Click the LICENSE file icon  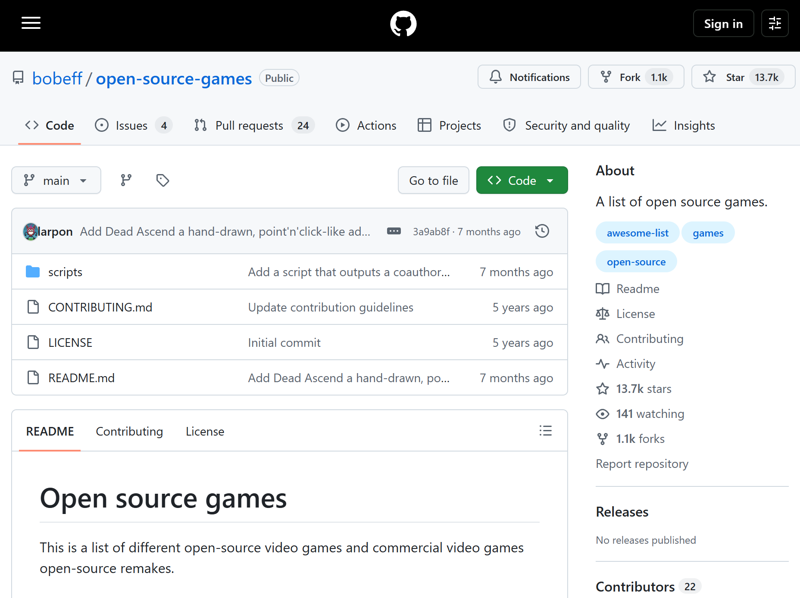click(x=33, y=342)
